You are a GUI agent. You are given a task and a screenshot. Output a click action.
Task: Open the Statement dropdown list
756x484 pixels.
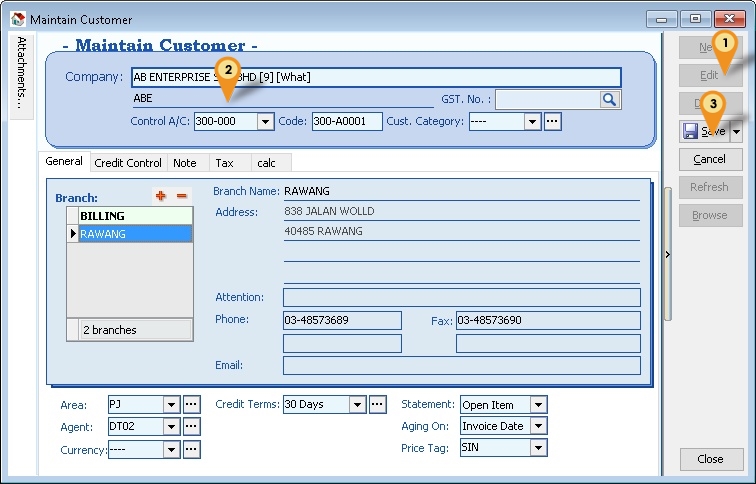click(x=539, y=405)
